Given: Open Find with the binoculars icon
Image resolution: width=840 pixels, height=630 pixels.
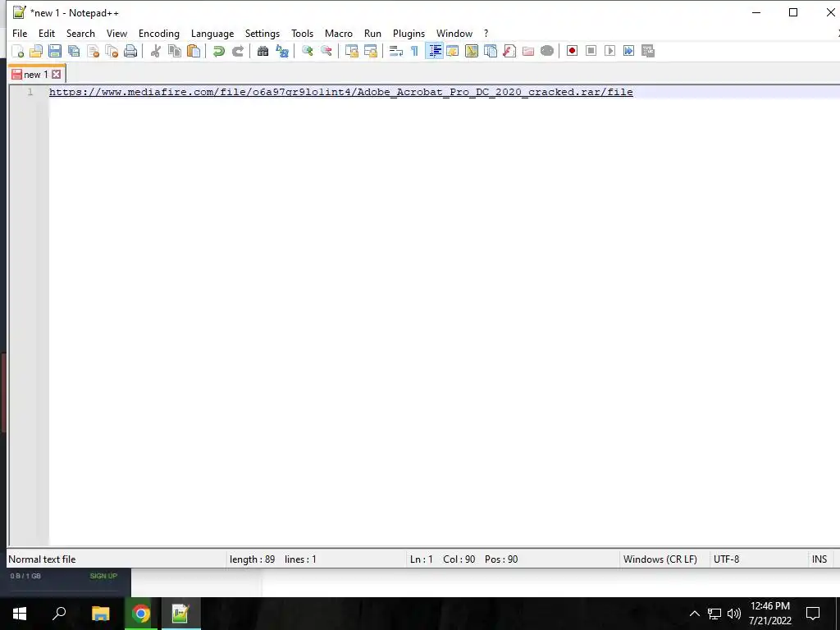Looking at the screenshot, I should (262, 51).
